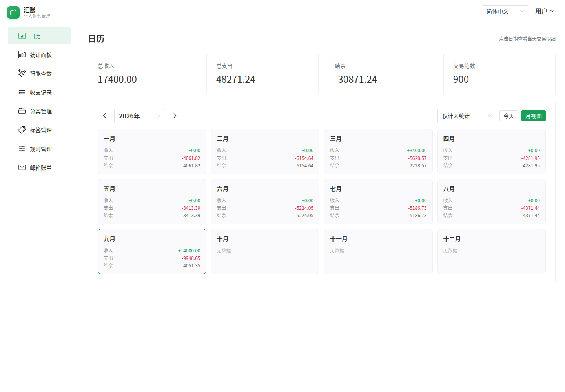This screenshot has width=565, height=392.
Task: Click the 汇账 wallet logo icon
Action: point(13,13)
